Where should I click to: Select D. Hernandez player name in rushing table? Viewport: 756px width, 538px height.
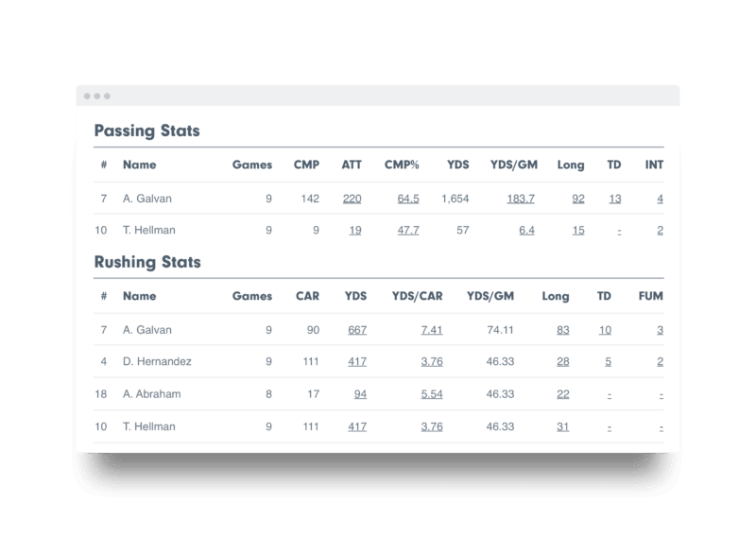coord(157,361)
